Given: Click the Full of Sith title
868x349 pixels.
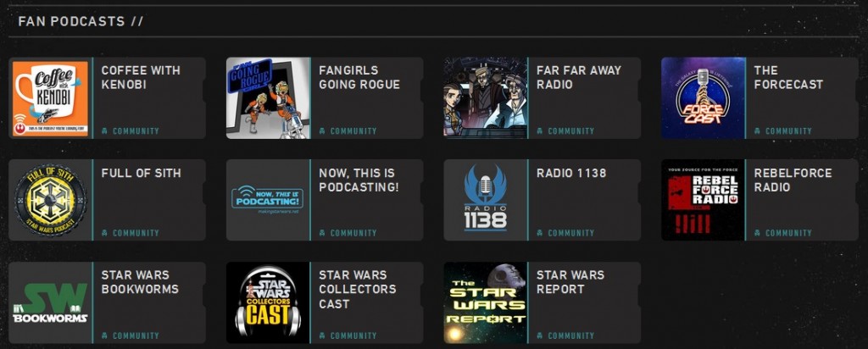Looking at the screenshot, I should pyautogui.click(x=142, y=173).
